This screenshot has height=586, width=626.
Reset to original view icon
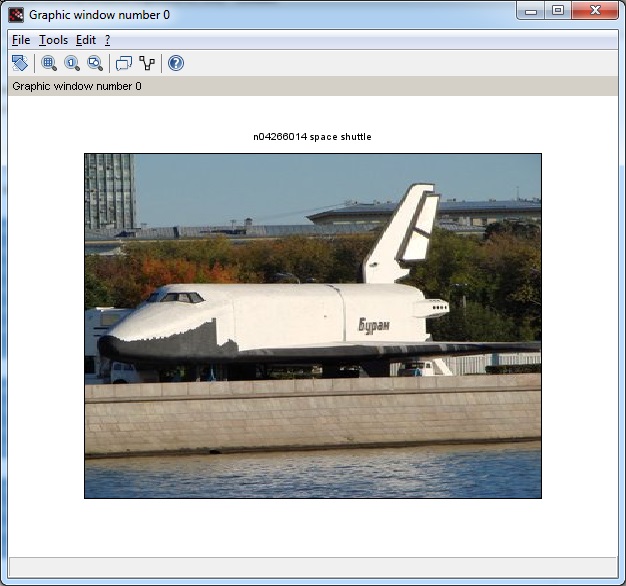(72, 63)
